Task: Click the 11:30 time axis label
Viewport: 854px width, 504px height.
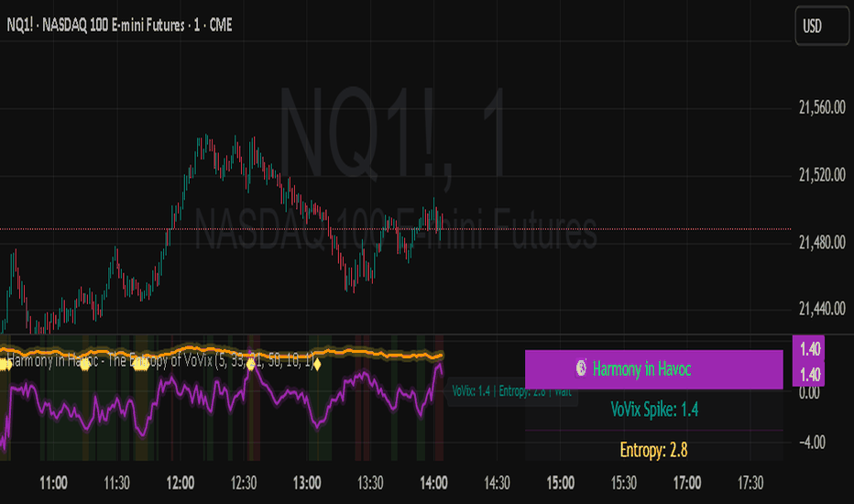Action: point(116,483)
